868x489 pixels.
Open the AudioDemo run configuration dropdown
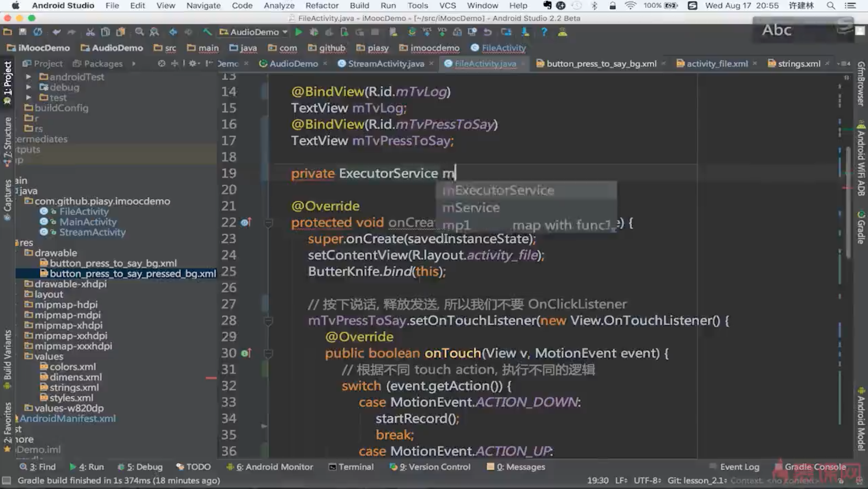pyautogui.click(x=254, y=32)
